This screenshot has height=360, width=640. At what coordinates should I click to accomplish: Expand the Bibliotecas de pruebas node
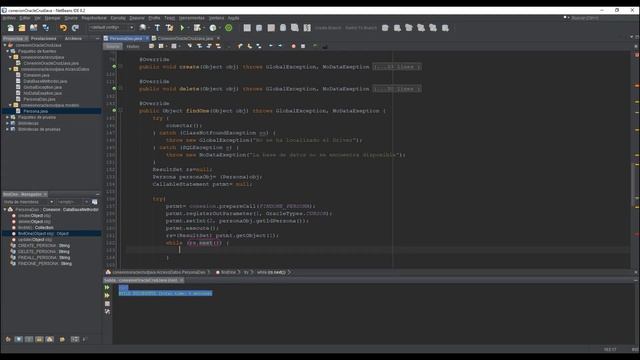(8, 129)
